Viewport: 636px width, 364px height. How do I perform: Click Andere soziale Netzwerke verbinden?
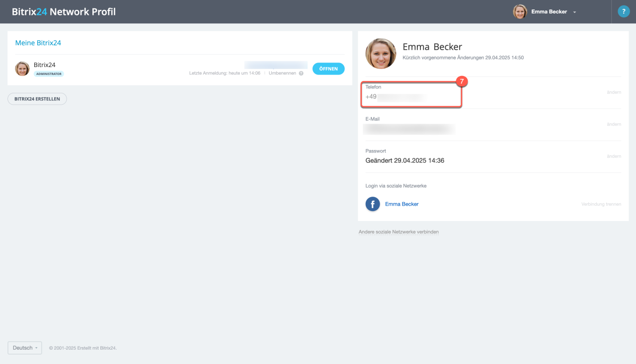coord(398,232)
